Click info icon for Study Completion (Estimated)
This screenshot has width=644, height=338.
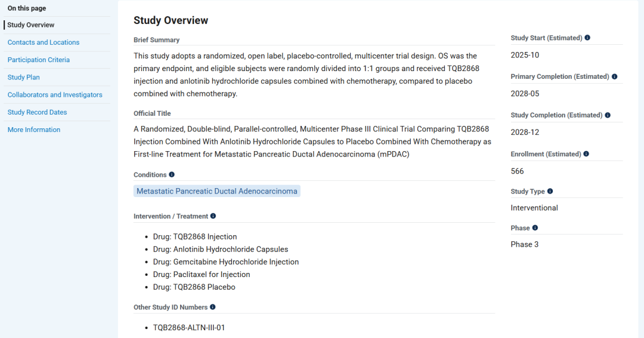608,115
